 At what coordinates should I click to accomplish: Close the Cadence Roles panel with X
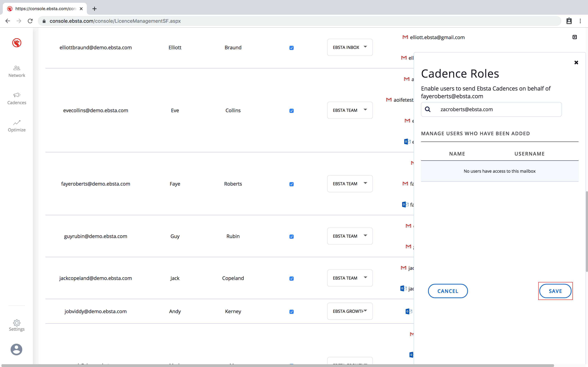[x=576, y=63]
